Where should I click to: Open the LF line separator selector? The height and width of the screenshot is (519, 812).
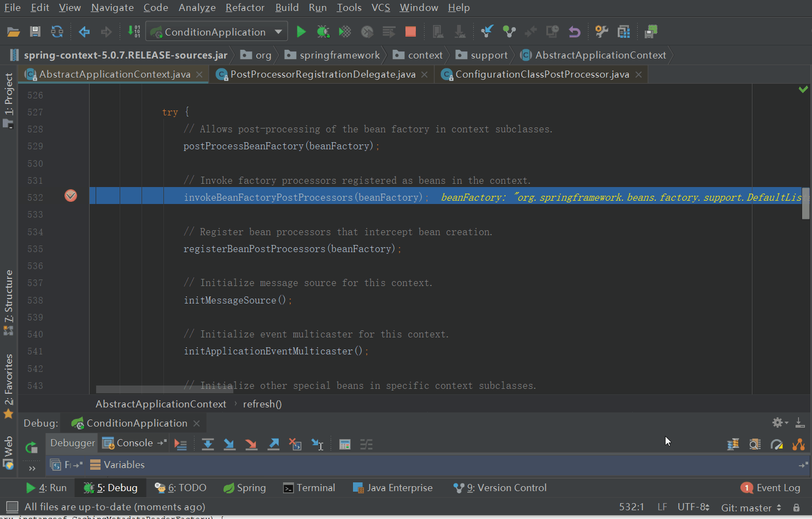pos(662,507)
